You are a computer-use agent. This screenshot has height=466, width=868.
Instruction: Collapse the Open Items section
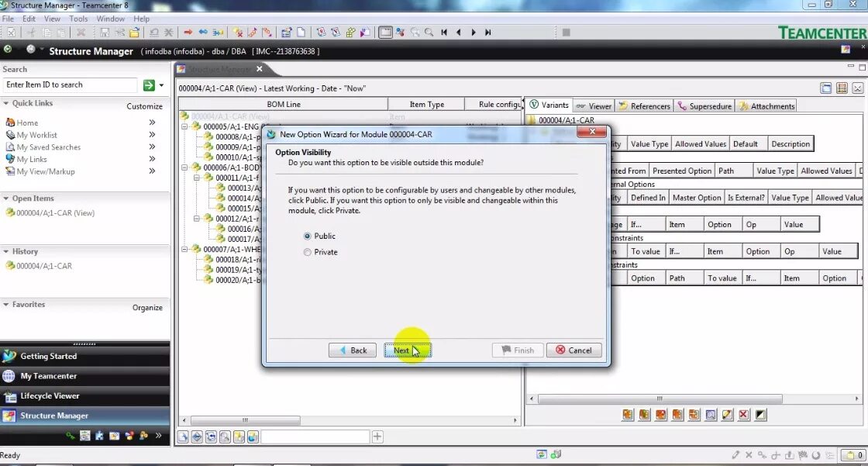coord(6,198)
